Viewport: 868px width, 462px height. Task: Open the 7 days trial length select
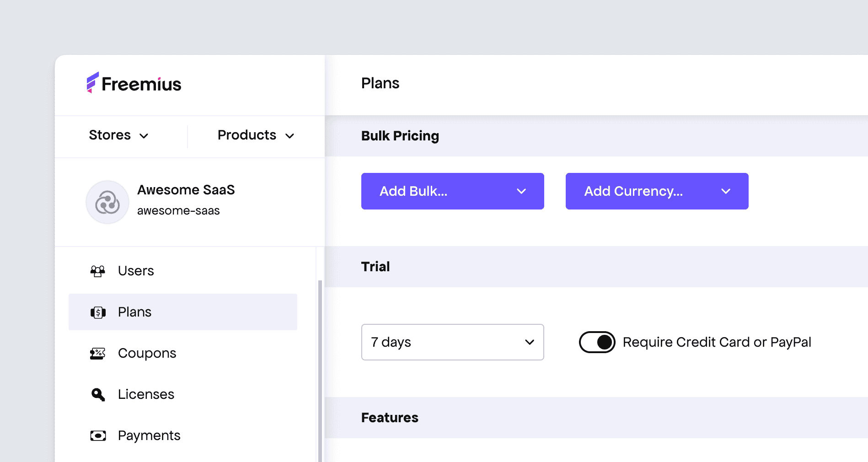pos(453,342)
